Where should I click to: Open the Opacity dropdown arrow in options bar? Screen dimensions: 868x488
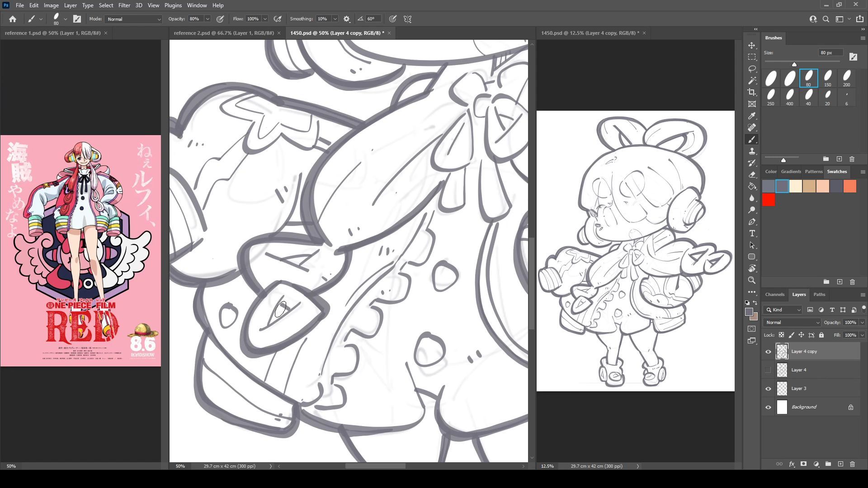coord(208,19)
